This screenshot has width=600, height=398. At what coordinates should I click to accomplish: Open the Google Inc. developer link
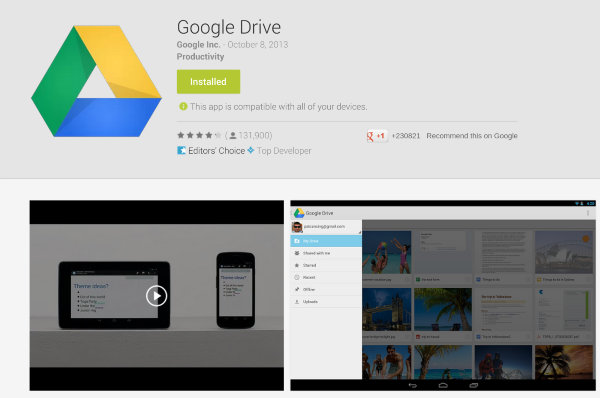point(199,45)
